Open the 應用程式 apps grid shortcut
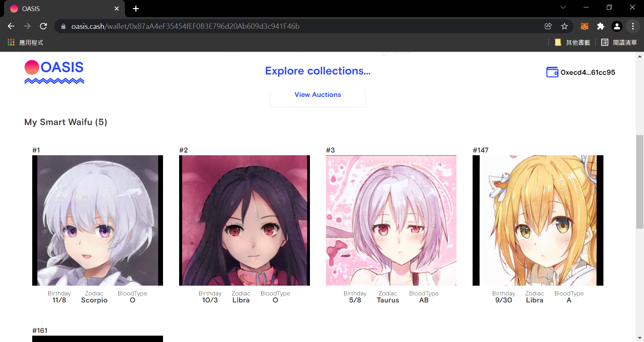 25,43
